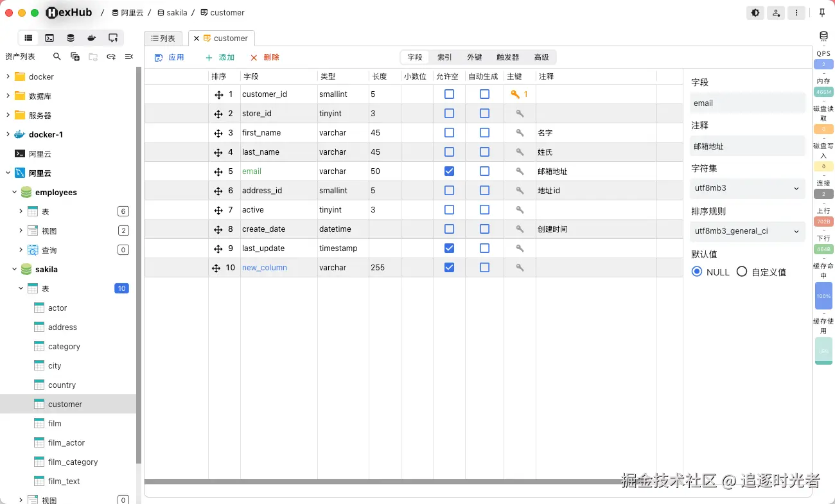Click the search icon in asset list

57,56
